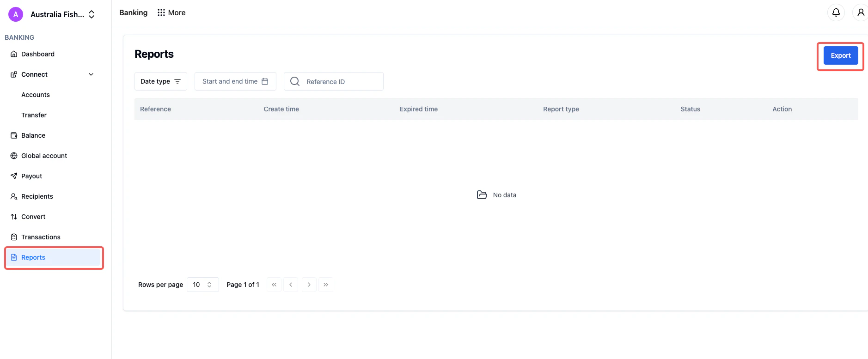
Task: Open the Date type filter dropdown
Action: [160, 81]
